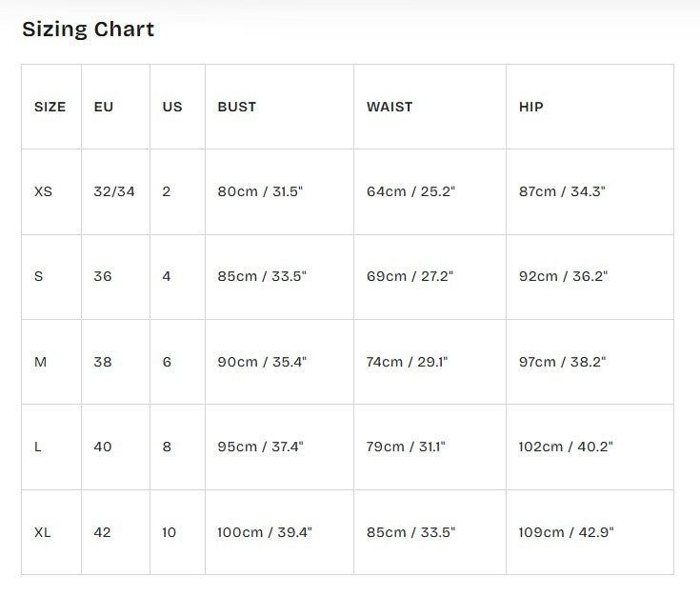
Task: Select the EU 40 cell
Action: coord(103,447)
